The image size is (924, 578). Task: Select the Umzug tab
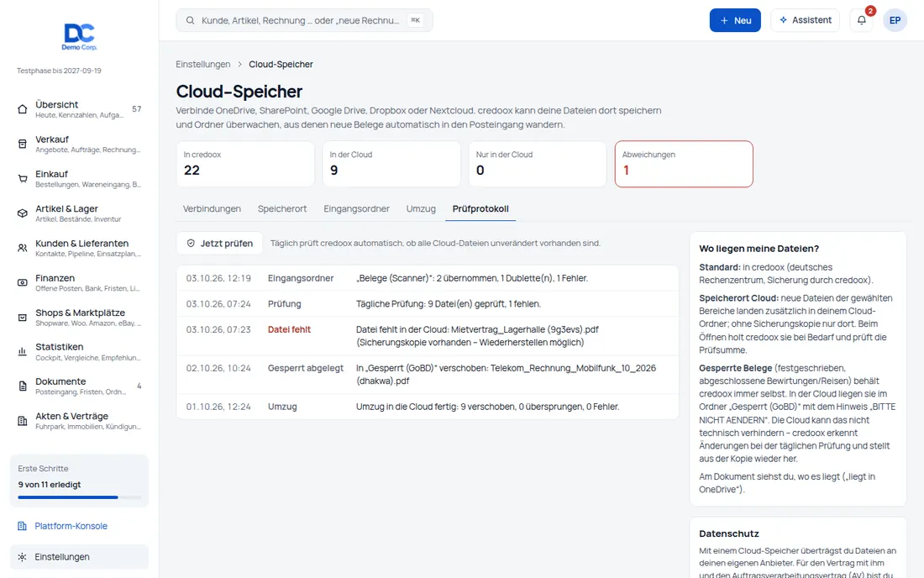pyautogui.click(x=421, y=208)
